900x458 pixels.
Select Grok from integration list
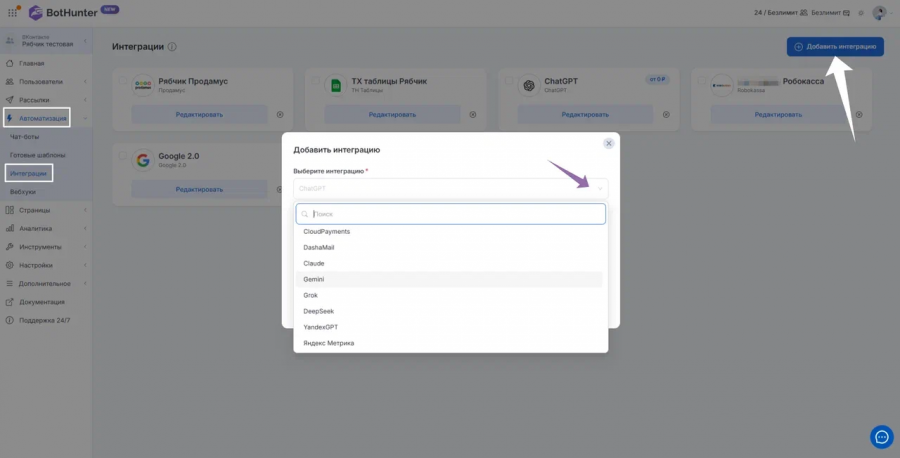coord(449,295)
